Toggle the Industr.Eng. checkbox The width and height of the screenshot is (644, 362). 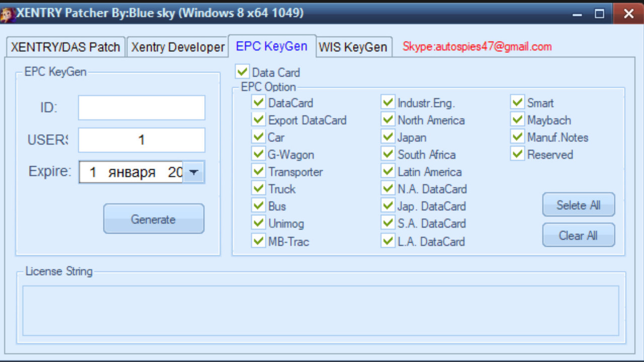(x=387, y=103)
